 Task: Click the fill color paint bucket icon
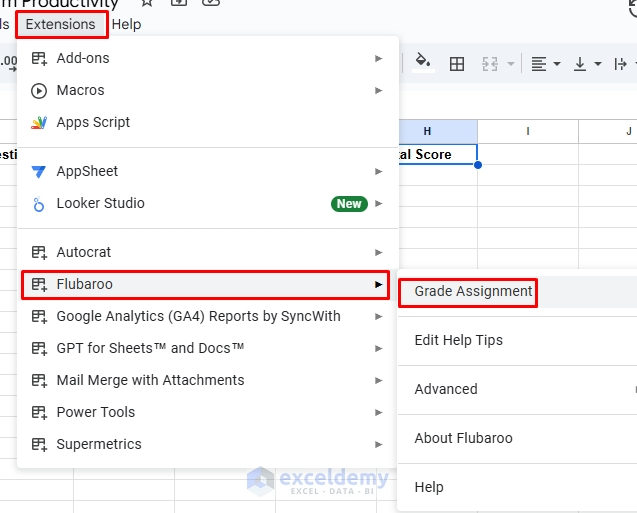pos(423,62)
